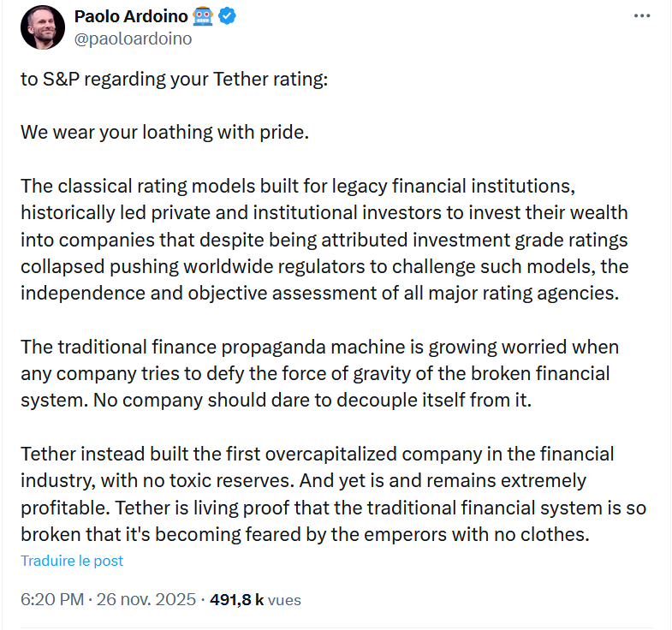672x630 pixels.
Task: Click the sentence 'We wear your loathing with pride'
Action: (x=165, y=133)
